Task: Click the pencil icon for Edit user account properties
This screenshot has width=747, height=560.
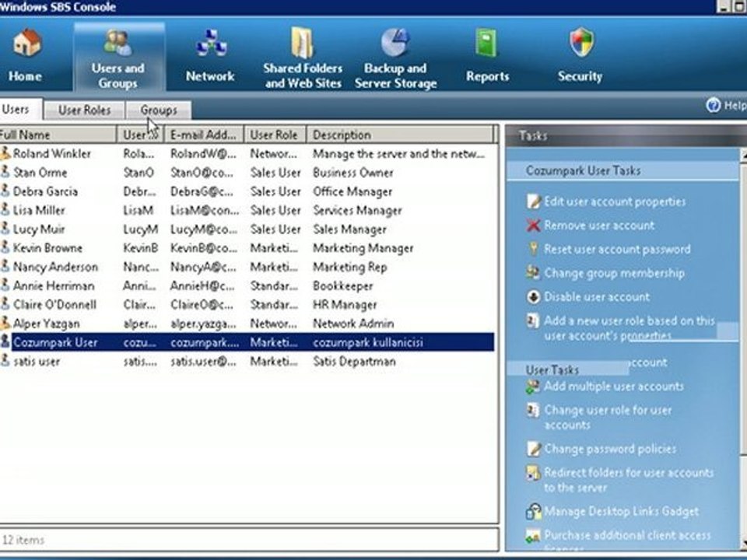Action: coord(534,201)
